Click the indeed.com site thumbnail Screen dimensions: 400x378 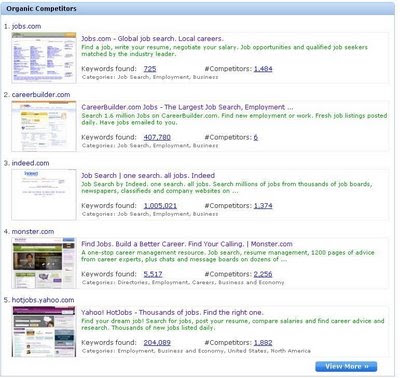pos(44,195)
